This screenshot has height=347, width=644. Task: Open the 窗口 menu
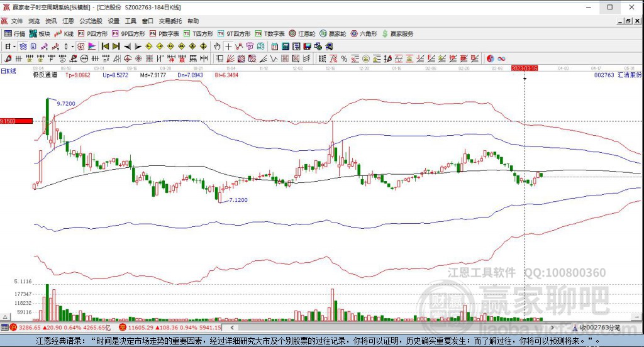coord(147,21)
